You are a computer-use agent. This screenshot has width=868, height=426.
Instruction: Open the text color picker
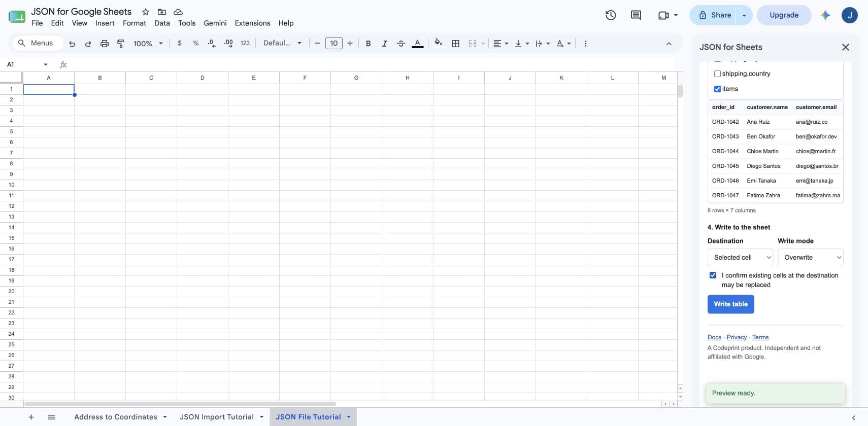tap(417, 44)
